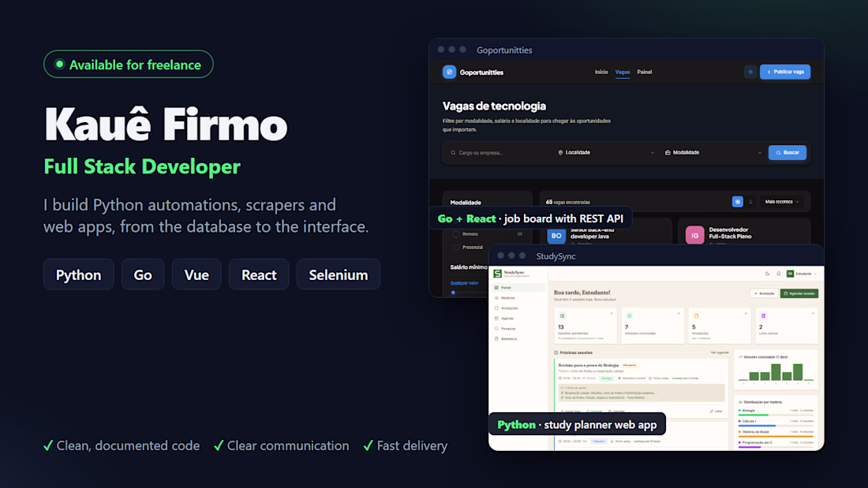The height and width of the screenshot is (488, 868).
Task: Click the Available for freelance badge
Action: (x=129, y=64)
